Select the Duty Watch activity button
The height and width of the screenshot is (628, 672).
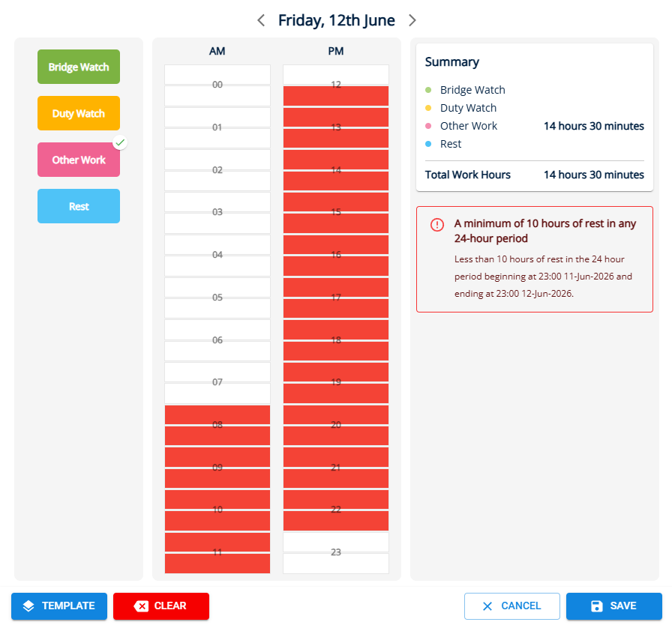click(79, 113)
